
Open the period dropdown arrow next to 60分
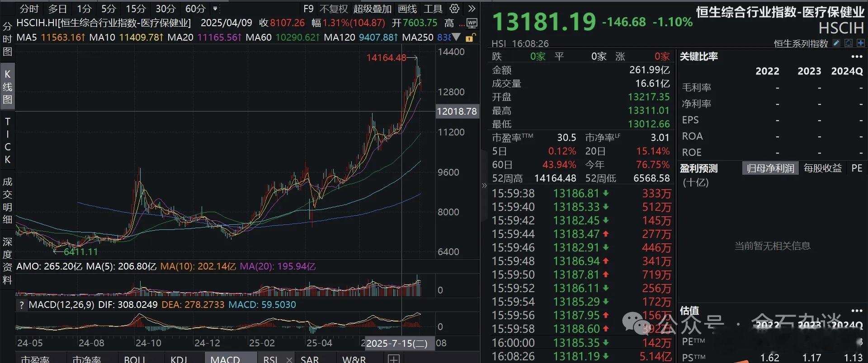pos(215,9)
